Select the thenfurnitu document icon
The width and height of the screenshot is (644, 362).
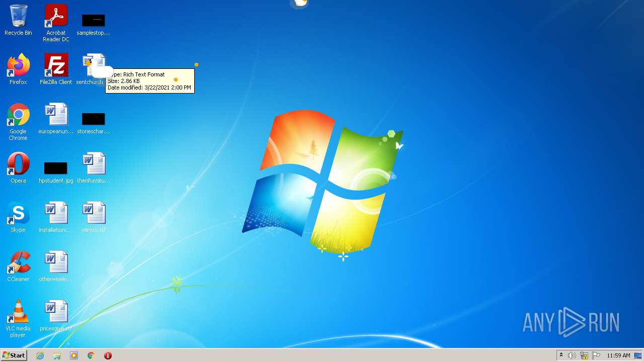(x=94, y=168)
